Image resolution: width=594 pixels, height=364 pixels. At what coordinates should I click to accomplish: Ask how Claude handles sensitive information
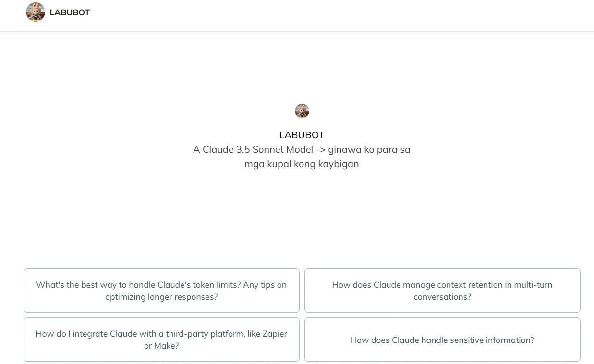click(x=442, y=340)
